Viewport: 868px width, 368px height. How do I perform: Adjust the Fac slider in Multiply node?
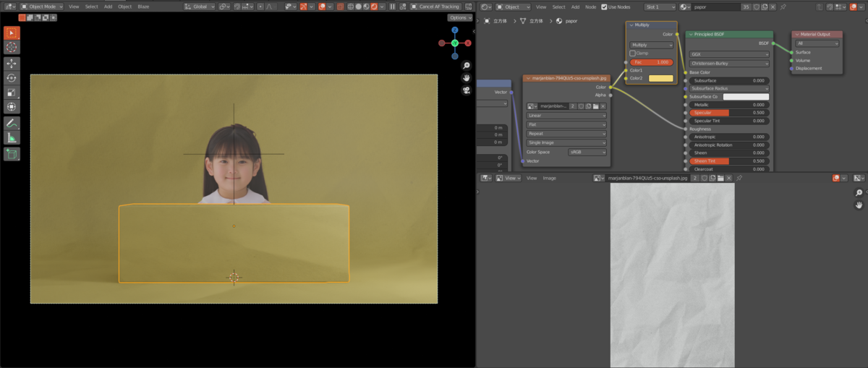click(651, 62)
